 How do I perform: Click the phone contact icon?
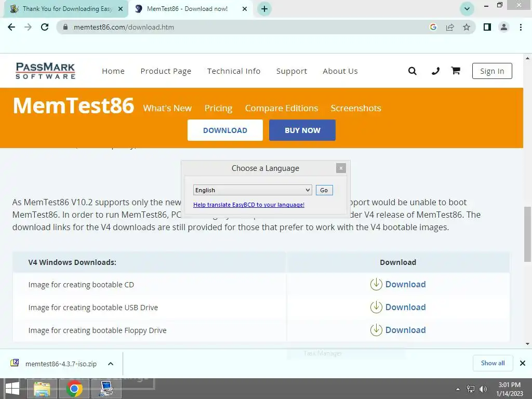click(435, 71)
